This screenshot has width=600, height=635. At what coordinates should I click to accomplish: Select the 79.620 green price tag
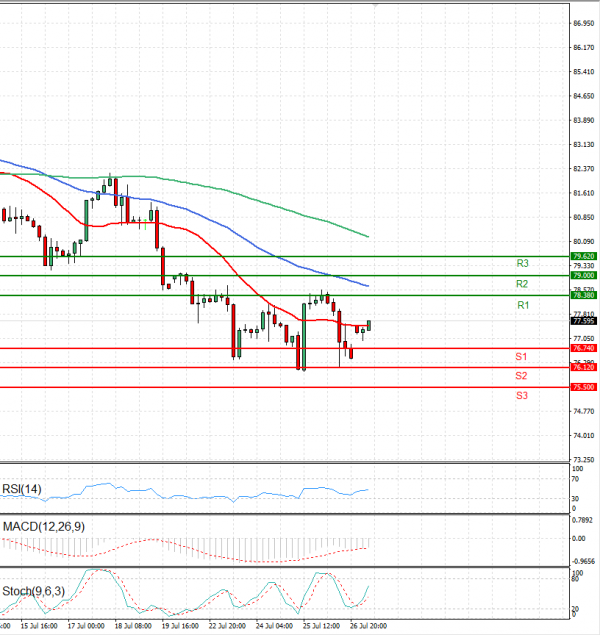(583, 256)
